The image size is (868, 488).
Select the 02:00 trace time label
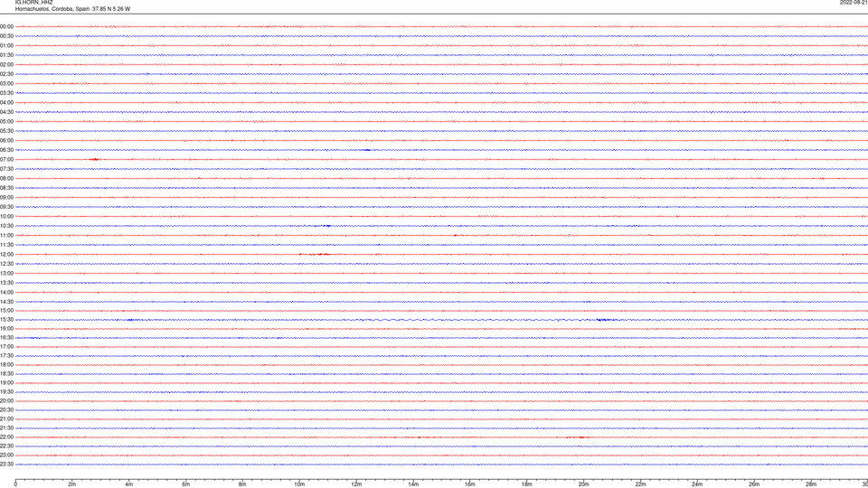[6, 65]
